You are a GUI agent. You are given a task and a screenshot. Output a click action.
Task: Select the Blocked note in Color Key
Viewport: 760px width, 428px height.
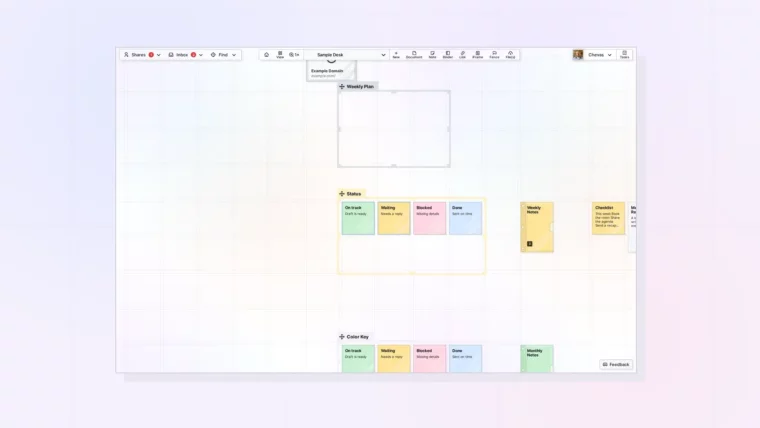[x=429, y=359]
